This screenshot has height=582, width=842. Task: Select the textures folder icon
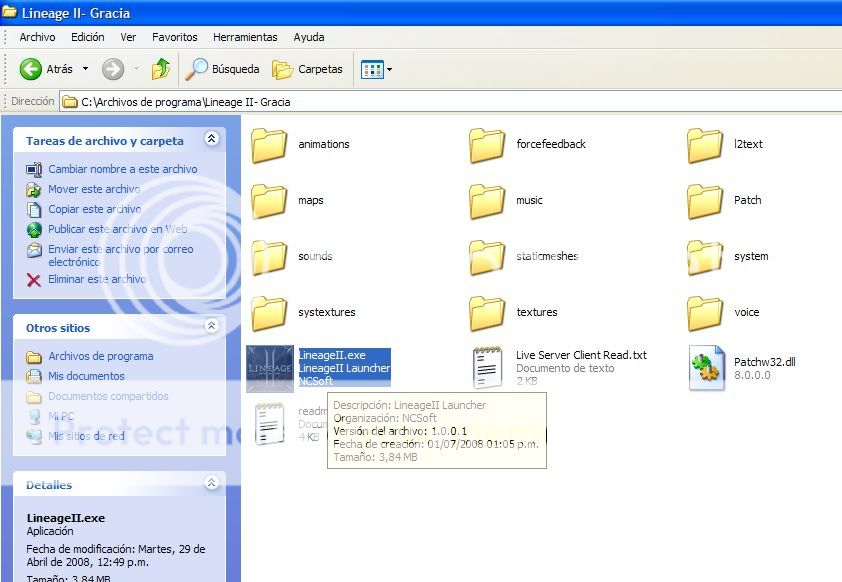487,313
